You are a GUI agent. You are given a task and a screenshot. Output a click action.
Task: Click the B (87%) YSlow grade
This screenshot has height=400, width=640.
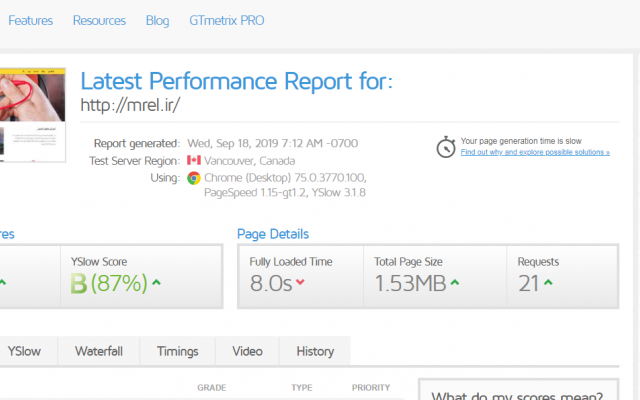(x=109, y=283)
